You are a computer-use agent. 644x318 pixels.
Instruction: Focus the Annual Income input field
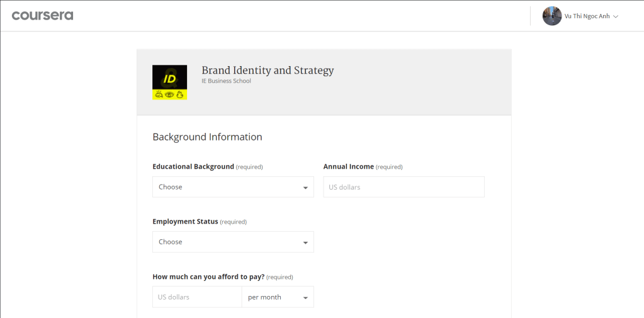pyautogui.click(x=404, y=187)
